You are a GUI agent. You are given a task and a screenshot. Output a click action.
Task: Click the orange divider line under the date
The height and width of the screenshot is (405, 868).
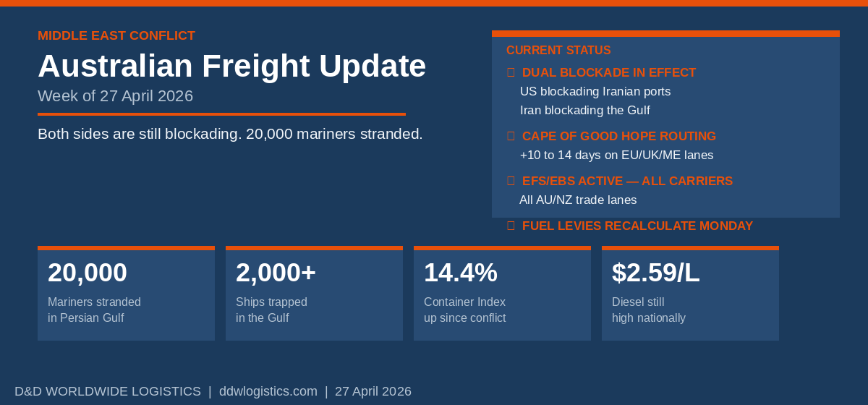(221, 114)
